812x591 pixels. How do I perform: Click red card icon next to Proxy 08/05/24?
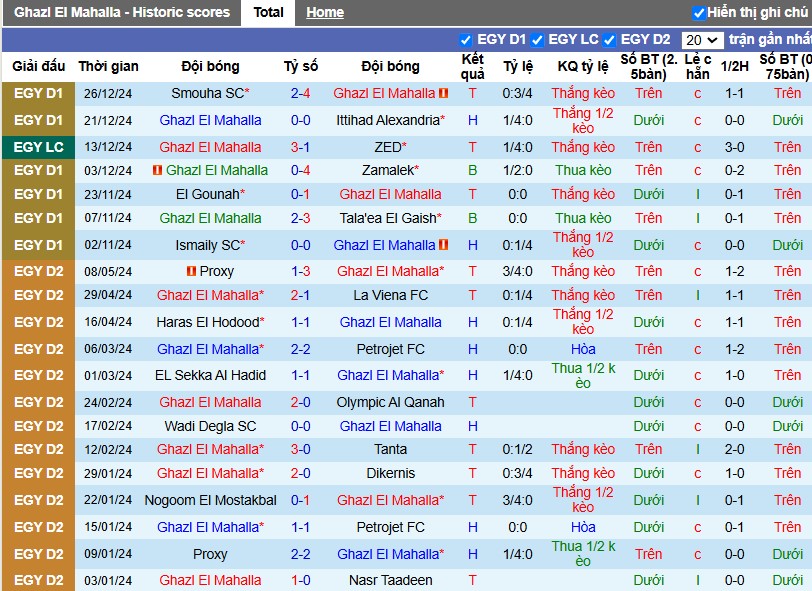pyautogui.click(x=191, y=271)
